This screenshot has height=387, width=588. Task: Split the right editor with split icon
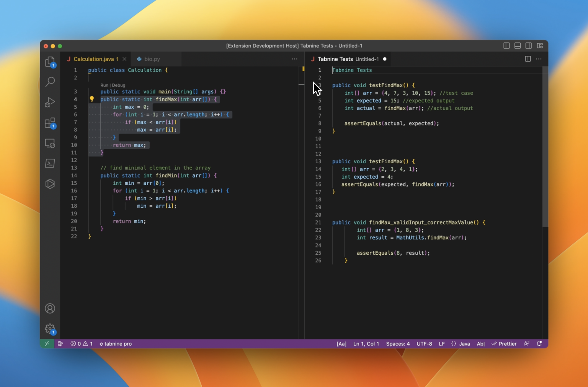click(528, 59)
